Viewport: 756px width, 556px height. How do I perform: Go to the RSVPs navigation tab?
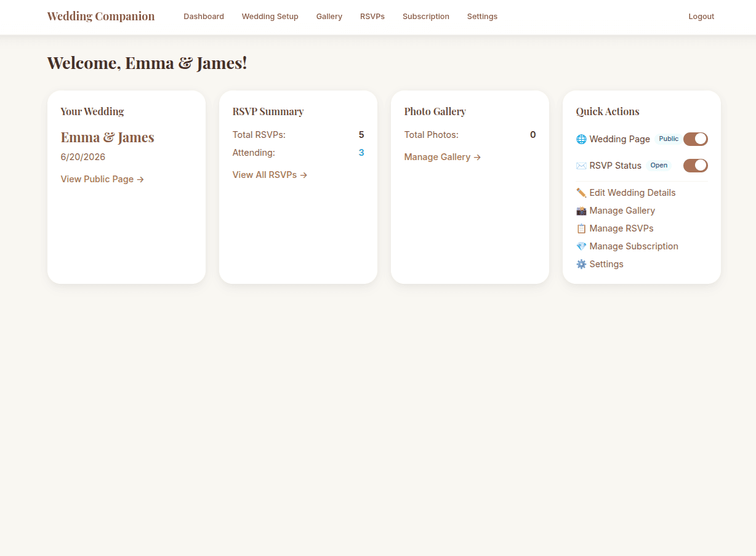(372, 17)
